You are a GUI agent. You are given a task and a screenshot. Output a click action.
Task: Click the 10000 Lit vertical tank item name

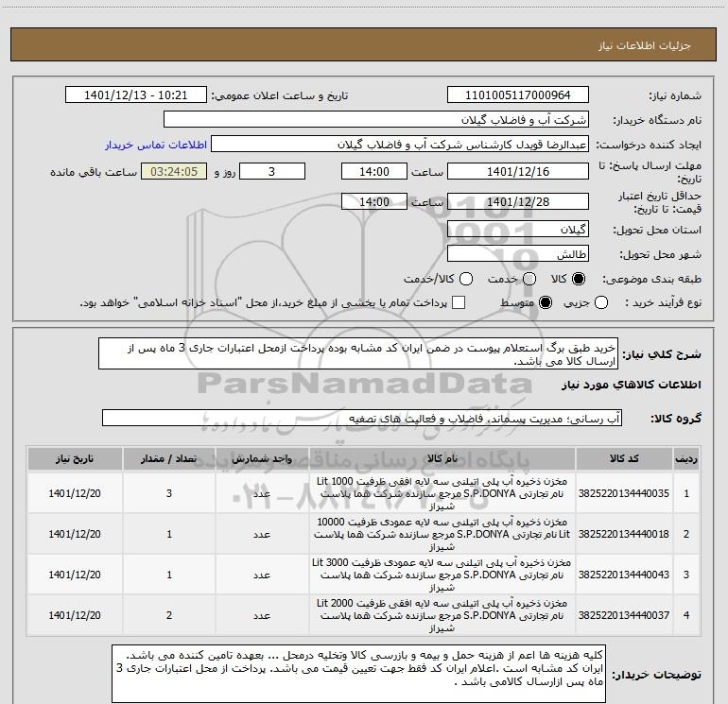(x=442, y=534)
